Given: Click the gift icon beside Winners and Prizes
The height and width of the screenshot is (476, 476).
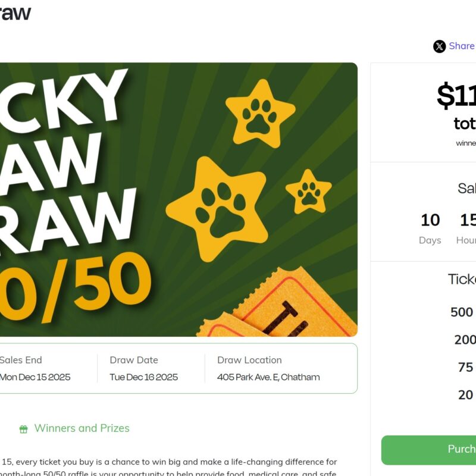Looking at the screenshot, I should pos(24,429).
